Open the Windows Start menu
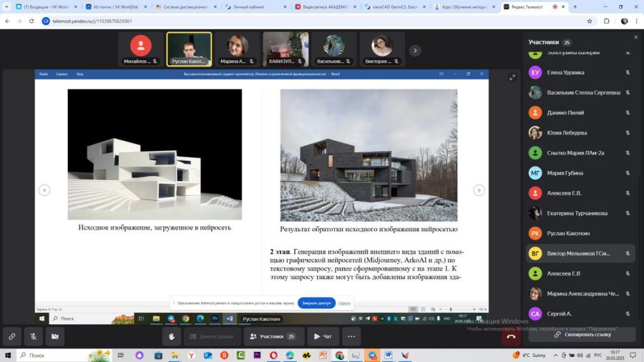 click(7, 355)
